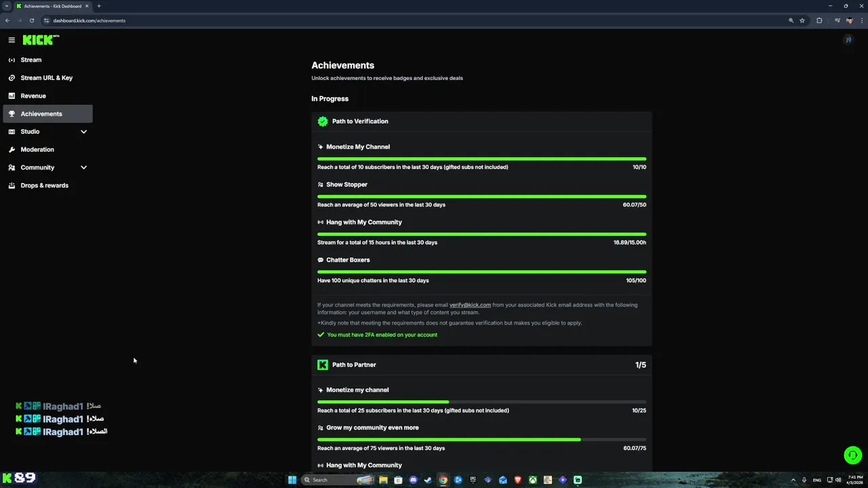Open the green support chat bubble
Image resolution: width=868 pixels, height=488 pixels.
click(852, 455)
